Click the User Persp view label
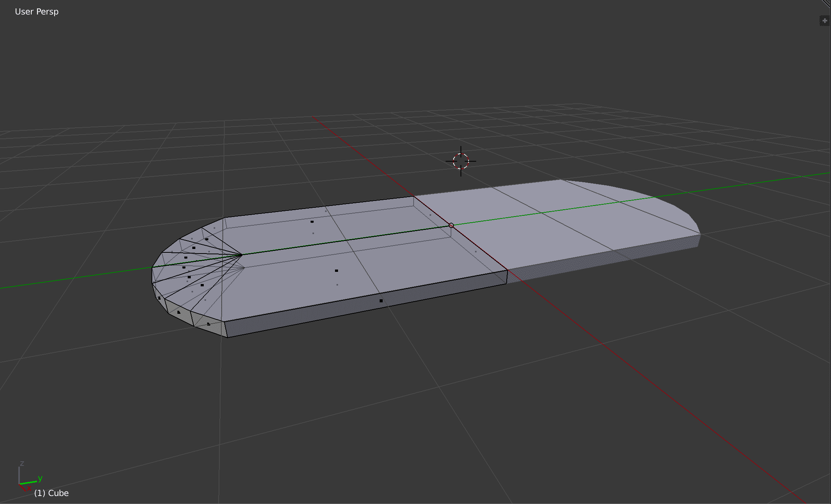Viewport: 831px width, 504px height. coord(37,12)
